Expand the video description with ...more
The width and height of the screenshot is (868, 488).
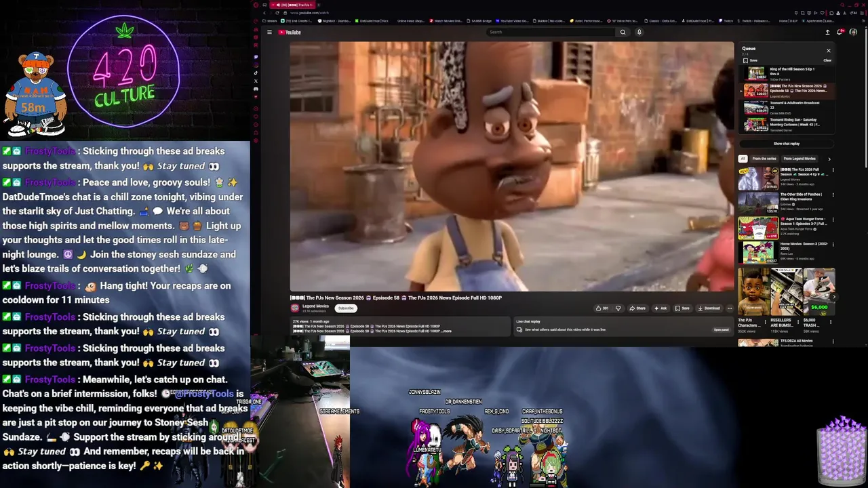pyautogui.click(x=446, y=331)
